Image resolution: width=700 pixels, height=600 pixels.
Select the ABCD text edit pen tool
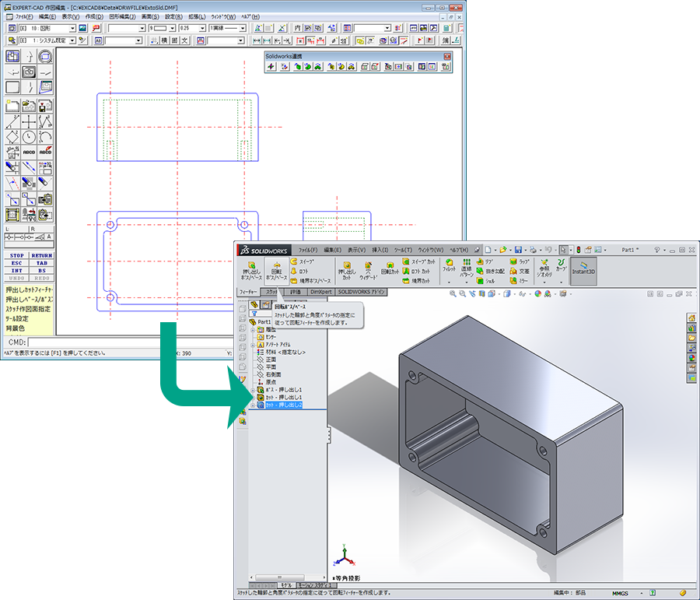tap(45, 153)
